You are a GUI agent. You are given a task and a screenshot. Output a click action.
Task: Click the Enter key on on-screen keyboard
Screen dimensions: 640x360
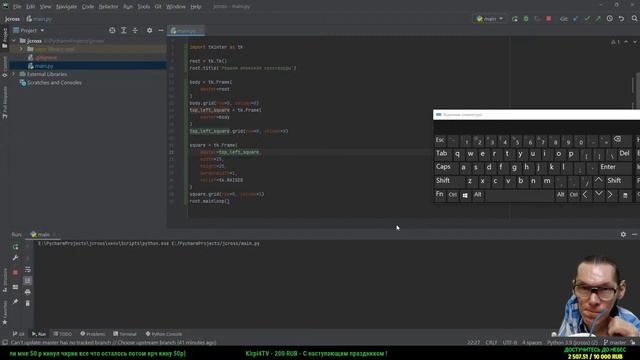614,167
